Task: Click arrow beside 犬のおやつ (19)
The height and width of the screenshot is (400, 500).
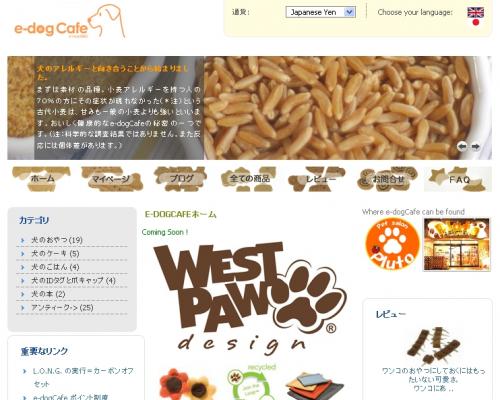Action: [x=23, y=240]
